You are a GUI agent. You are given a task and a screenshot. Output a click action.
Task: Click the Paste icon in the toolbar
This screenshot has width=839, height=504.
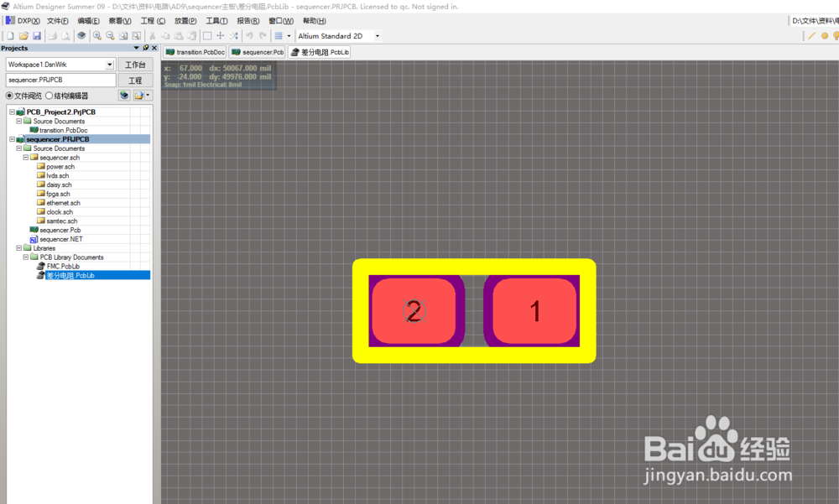pos(179,36)
